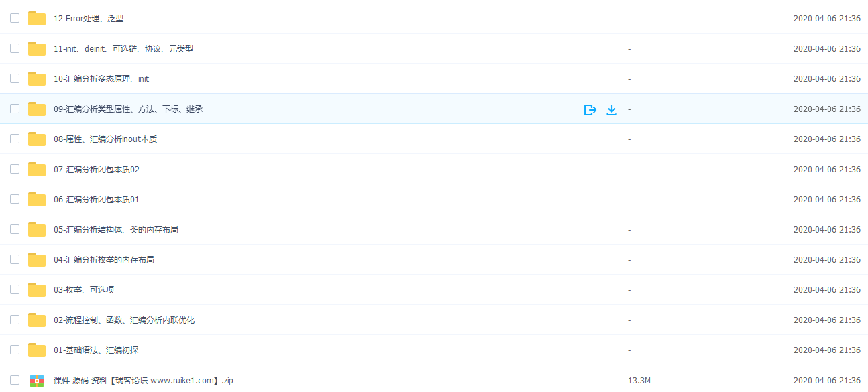Open folder name 10-汇编分析多态原理、init
The image size is (868, 392).
(x=101, y=79)
